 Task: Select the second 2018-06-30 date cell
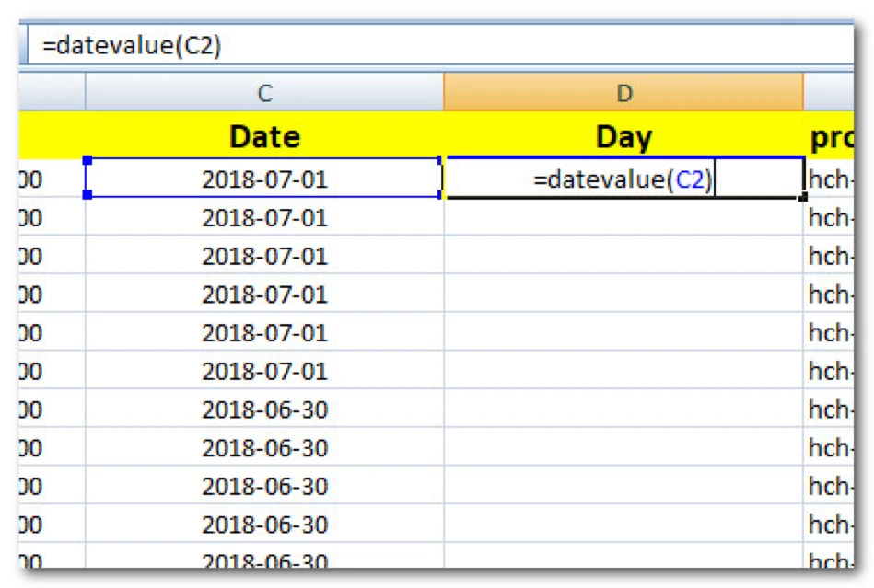click(264, 448)
